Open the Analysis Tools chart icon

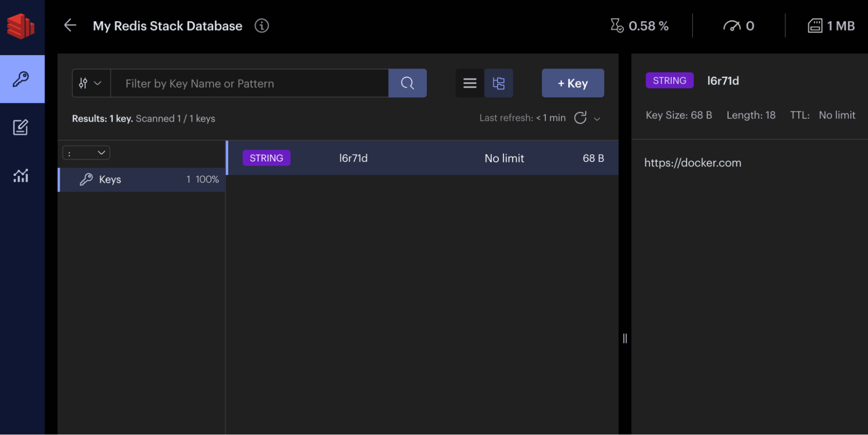point(21,175)
